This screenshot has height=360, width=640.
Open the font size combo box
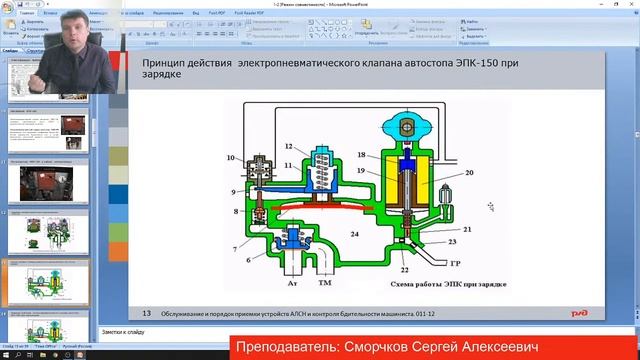(x=160, y=24)
